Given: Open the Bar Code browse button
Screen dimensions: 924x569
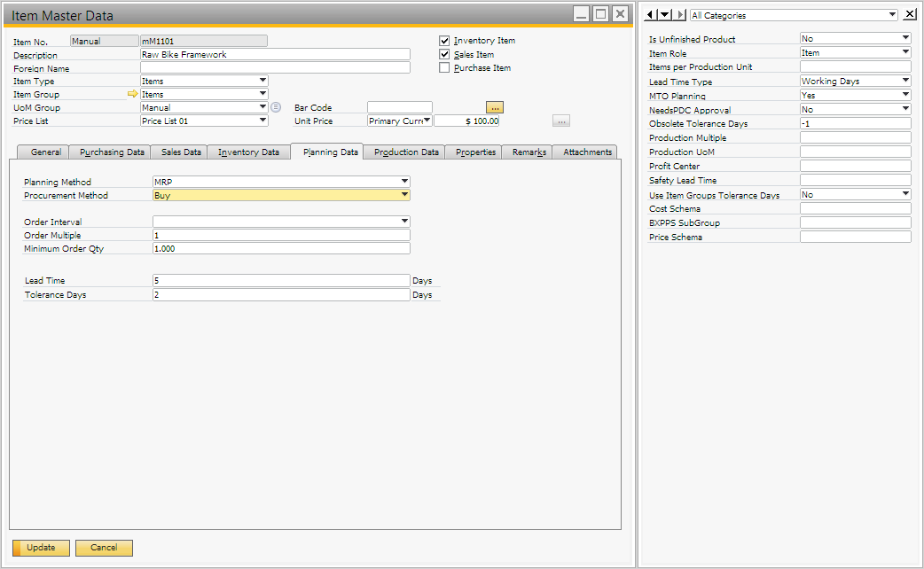Looking at the screenshot, I should (x=495, y=107).
